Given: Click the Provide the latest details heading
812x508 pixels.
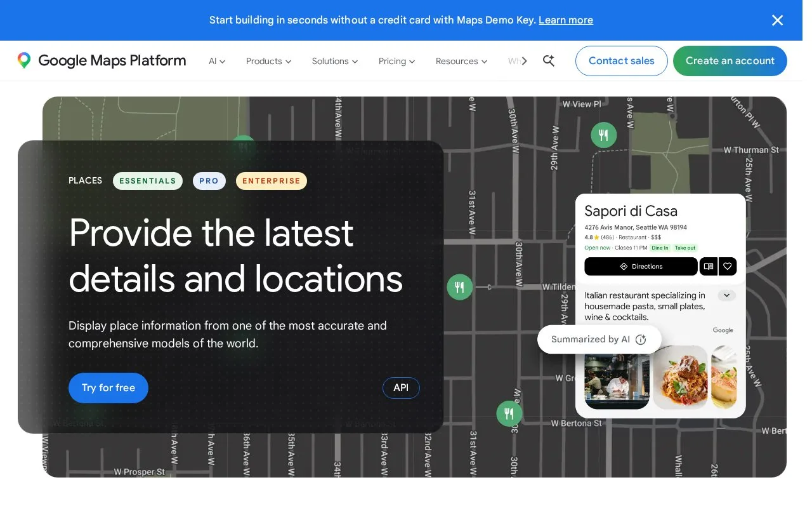Looking at the screenshot, I should click(236, 255).
